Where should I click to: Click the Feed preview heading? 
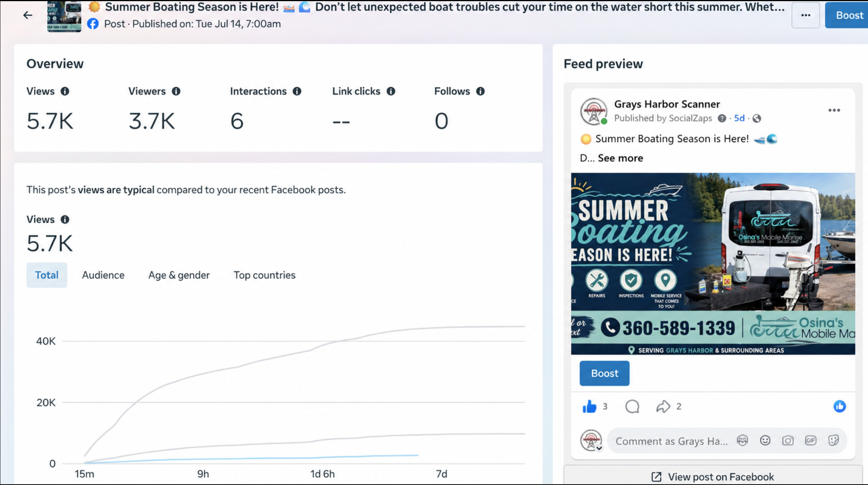tap(603, 64)
